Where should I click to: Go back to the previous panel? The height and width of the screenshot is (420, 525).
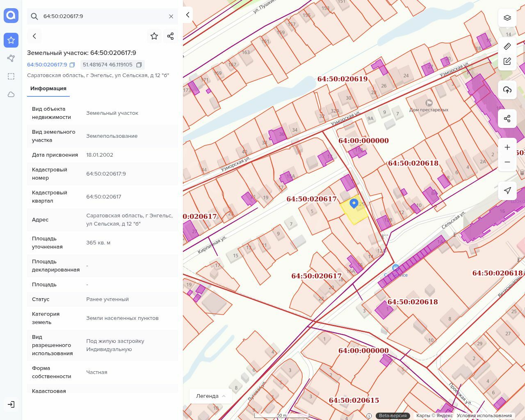(x=34, y=36)
